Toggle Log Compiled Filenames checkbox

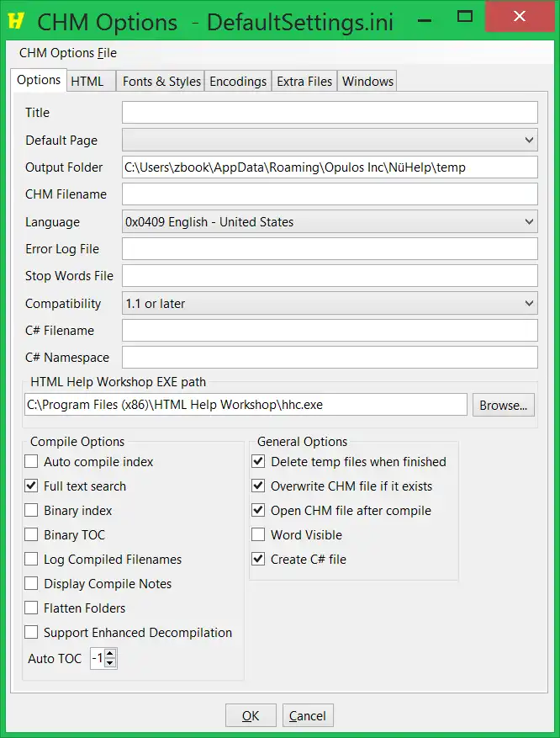(31, 559)
